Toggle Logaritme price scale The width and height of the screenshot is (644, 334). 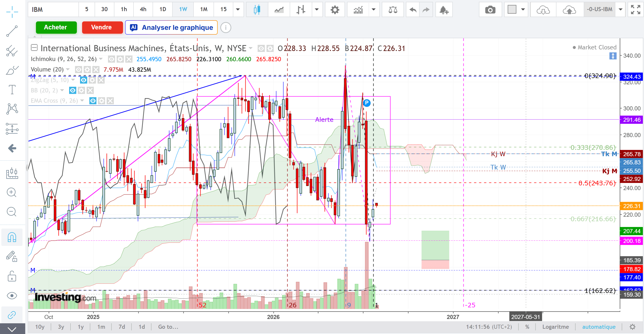click(556, 327)
